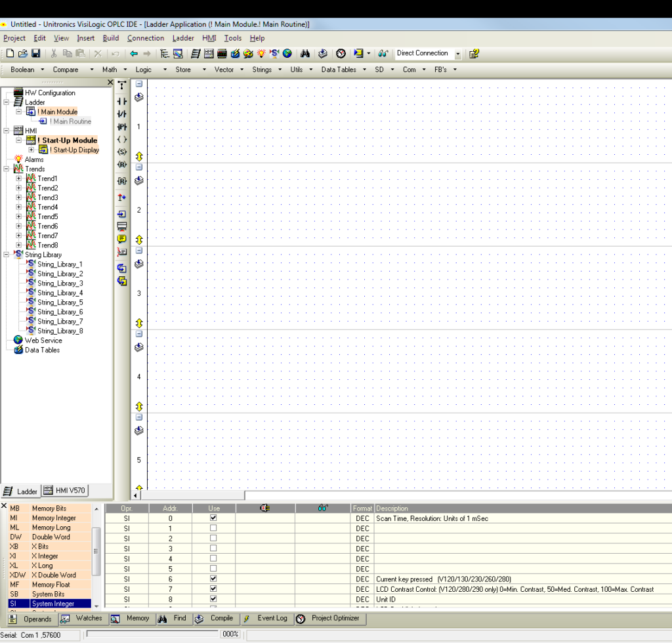Expand the Trend1 tree node
Image resolution: width=672 pixels, height=643 pixels.
[18, 178]
